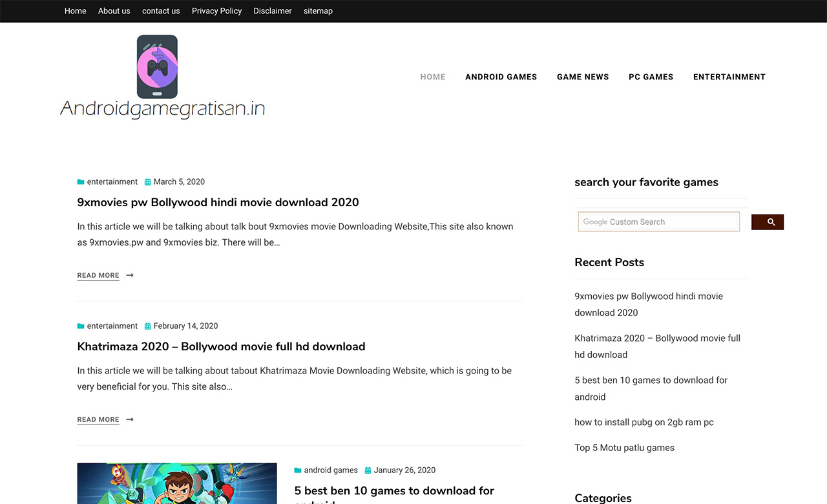Open recent post Top 5 Motu patlu games
Screen dimensions: 827x504
[x=624, y=448]
